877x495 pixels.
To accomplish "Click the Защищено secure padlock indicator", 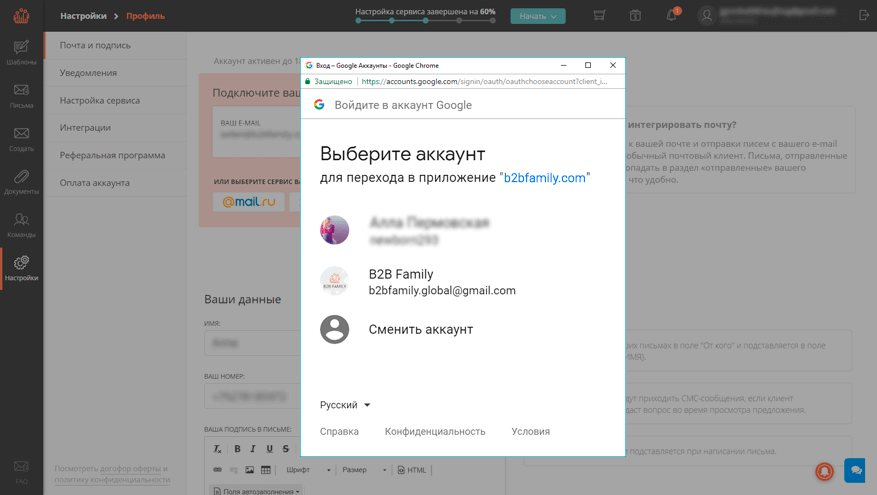I will point(329,82).
